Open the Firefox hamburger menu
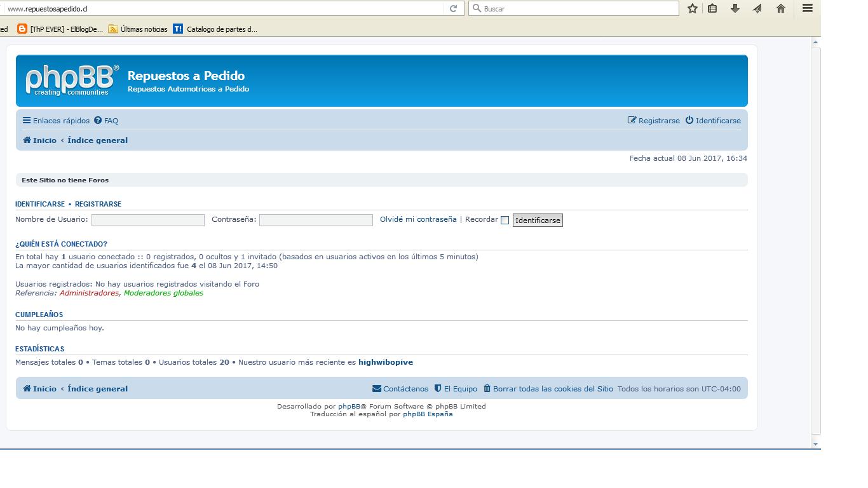Viewport: 868px width, 488px height. tap(807, 8)
